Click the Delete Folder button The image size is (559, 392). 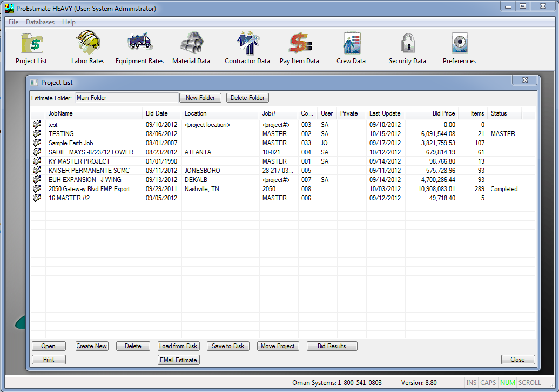point(247,98)
